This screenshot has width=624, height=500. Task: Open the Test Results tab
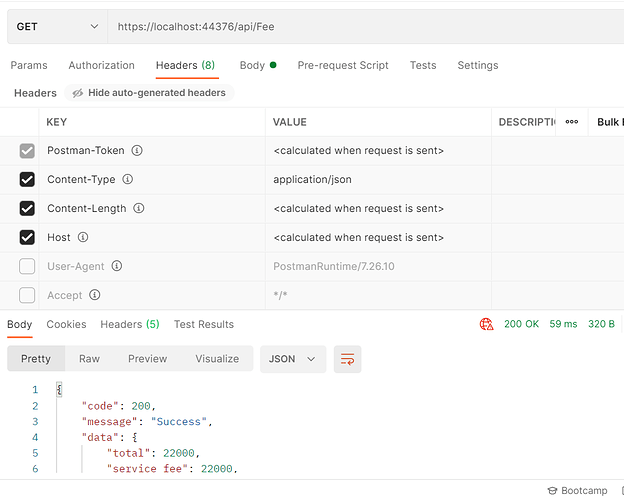[204, 324]
